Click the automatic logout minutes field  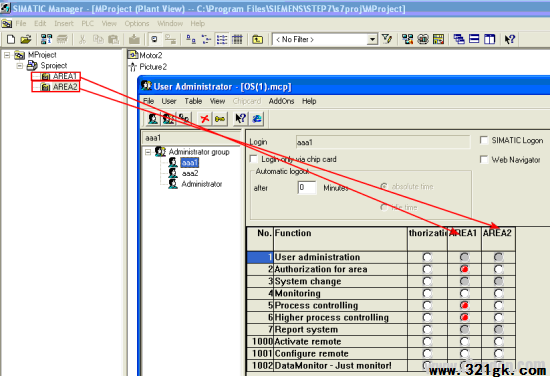point(307,188)
